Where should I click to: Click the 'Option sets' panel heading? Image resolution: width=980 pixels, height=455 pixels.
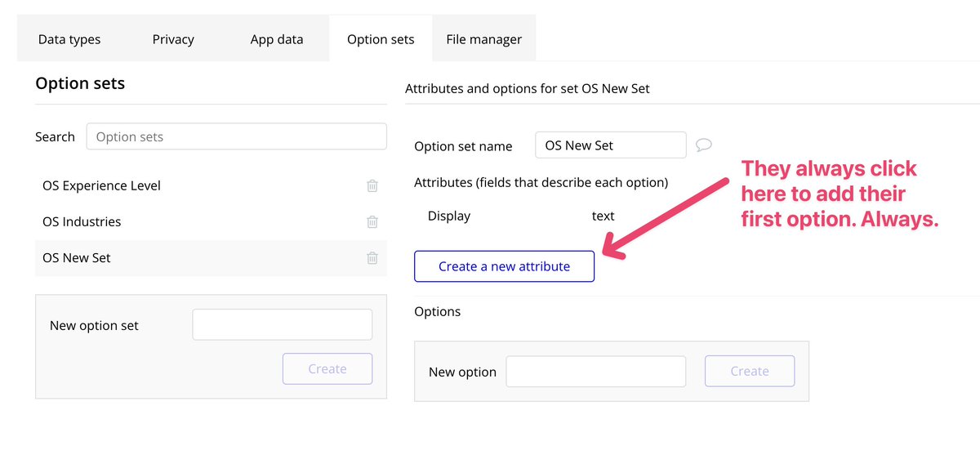(80, 83)
